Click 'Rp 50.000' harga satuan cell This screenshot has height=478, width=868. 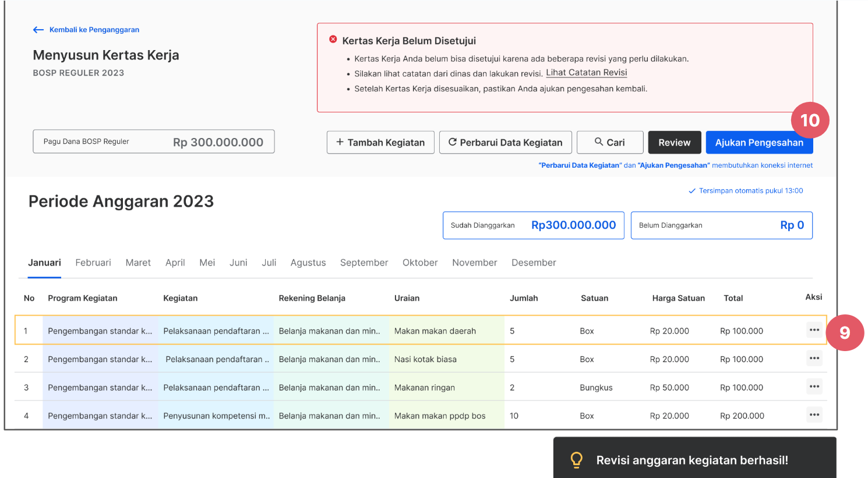[669, 388]
